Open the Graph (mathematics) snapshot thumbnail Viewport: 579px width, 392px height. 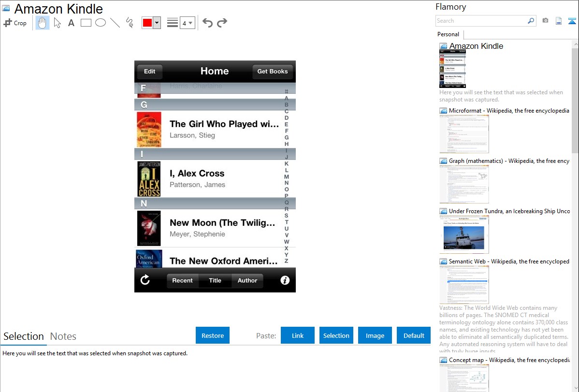(x=464, y=184)
